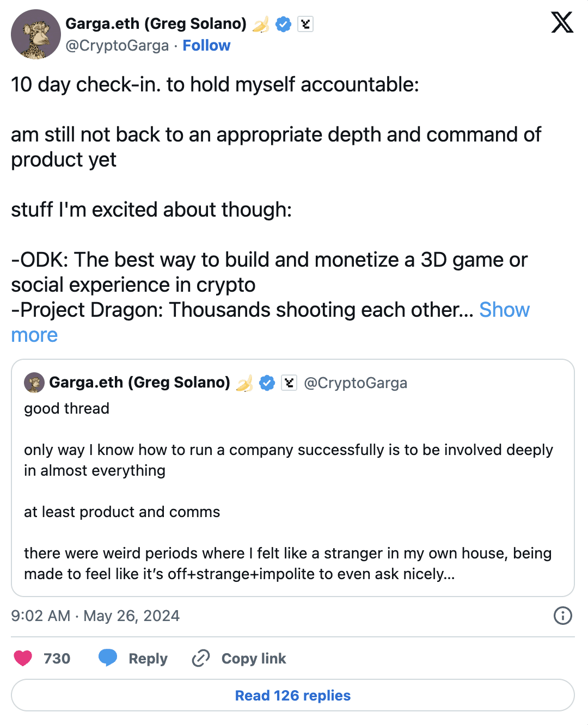Click the X logo icon
Screen dimensions: 588x725
click(562, 22)
